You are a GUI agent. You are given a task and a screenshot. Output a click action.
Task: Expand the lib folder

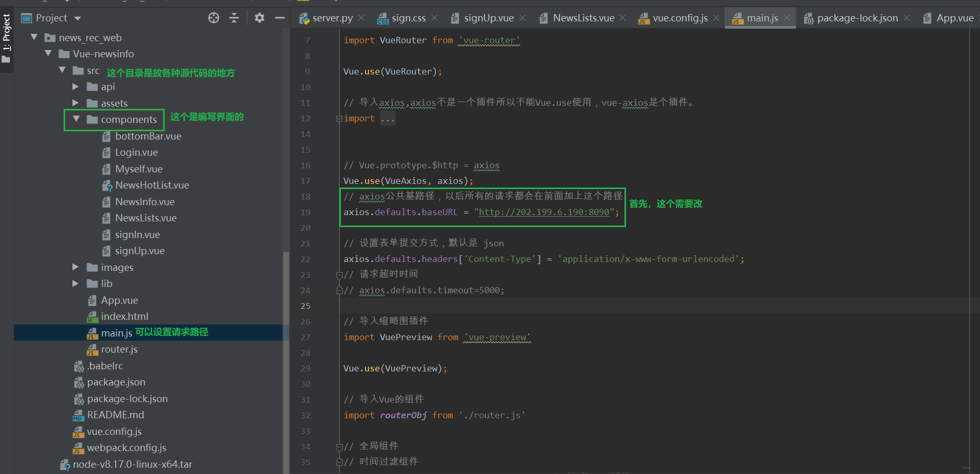(76, 283)
